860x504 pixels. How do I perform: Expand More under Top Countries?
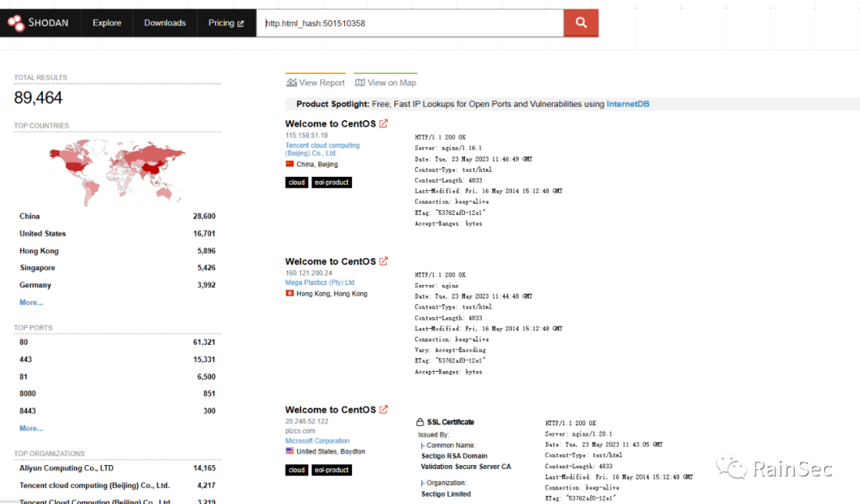(x=31, y=303)
